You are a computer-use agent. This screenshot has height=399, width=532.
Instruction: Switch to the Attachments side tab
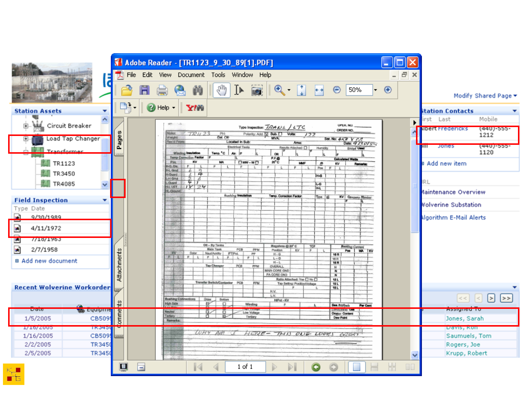click(119, 265)
